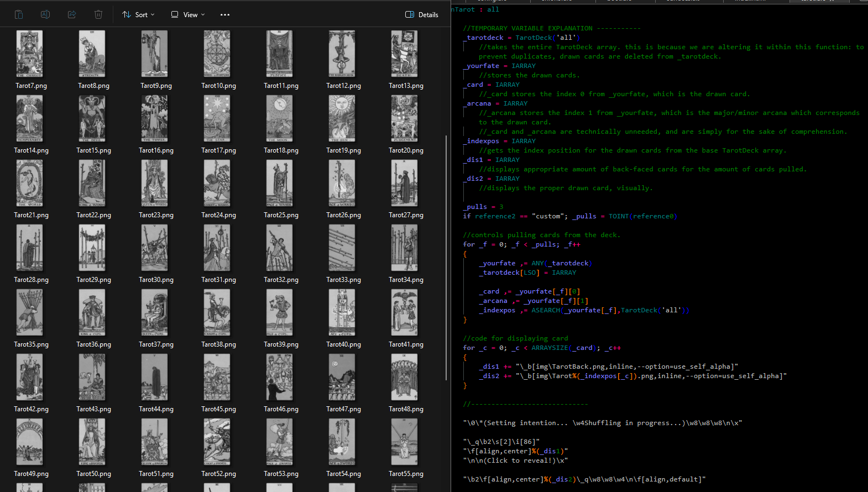
Task: Click the file name Tarot32.png
Action: click(281, 280)
